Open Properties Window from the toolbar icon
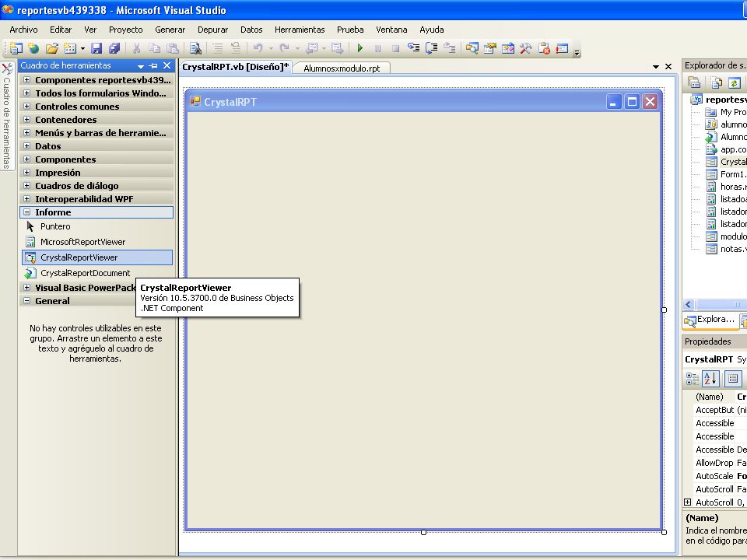 click(489, 48)
